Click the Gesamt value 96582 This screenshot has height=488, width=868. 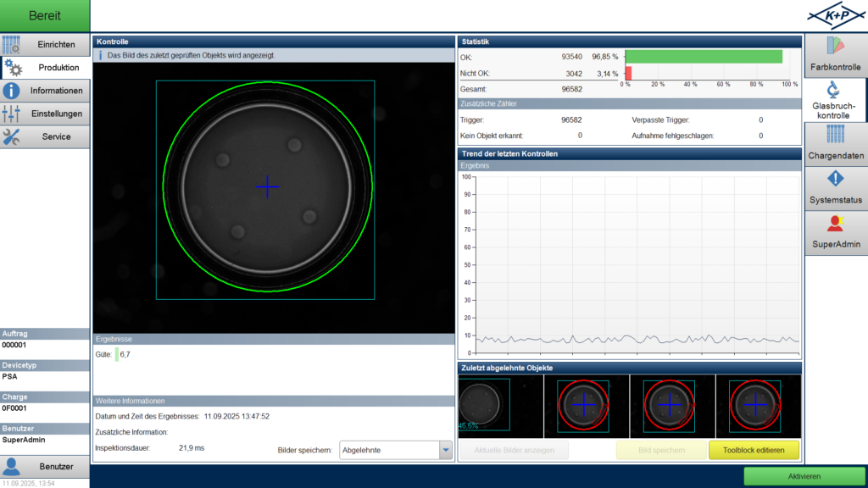572,89
